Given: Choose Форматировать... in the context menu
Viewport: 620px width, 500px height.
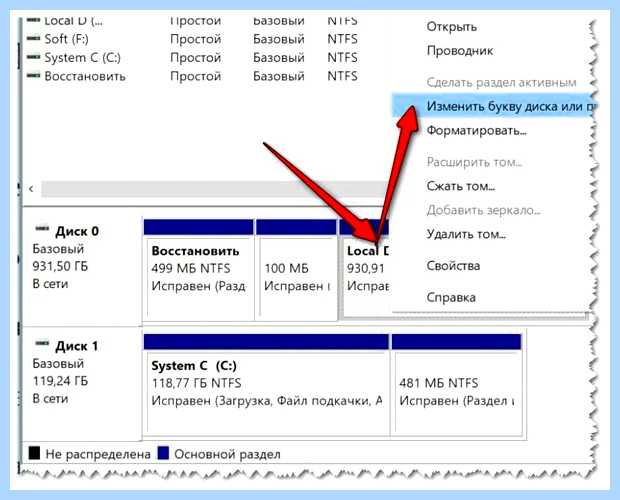Looking at the screenshot, I should (x=476, y=130).
